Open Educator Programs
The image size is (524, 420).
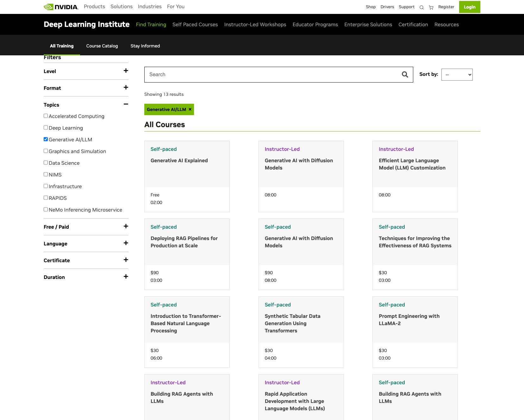coord(315,24)
